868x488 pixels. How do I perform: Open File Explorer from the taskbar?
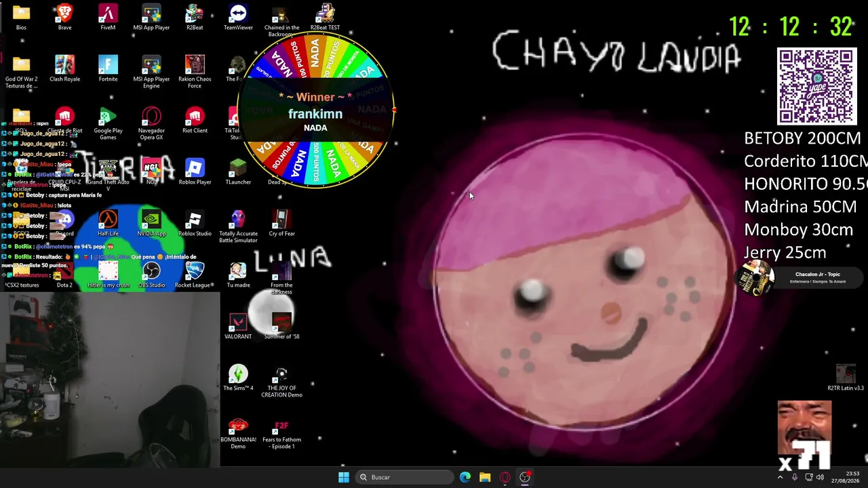tap(485, 477)
